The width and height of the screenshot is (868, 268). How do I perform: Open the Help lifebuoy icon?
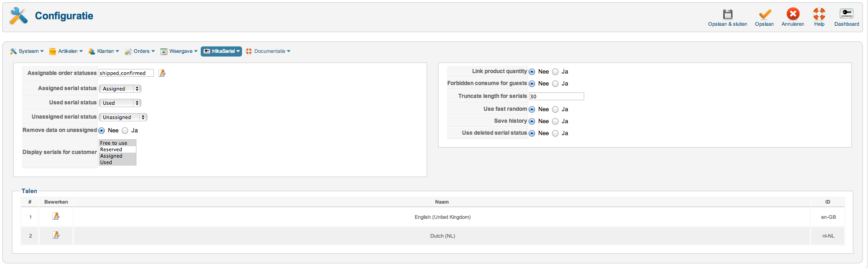[x=819, y=14]
